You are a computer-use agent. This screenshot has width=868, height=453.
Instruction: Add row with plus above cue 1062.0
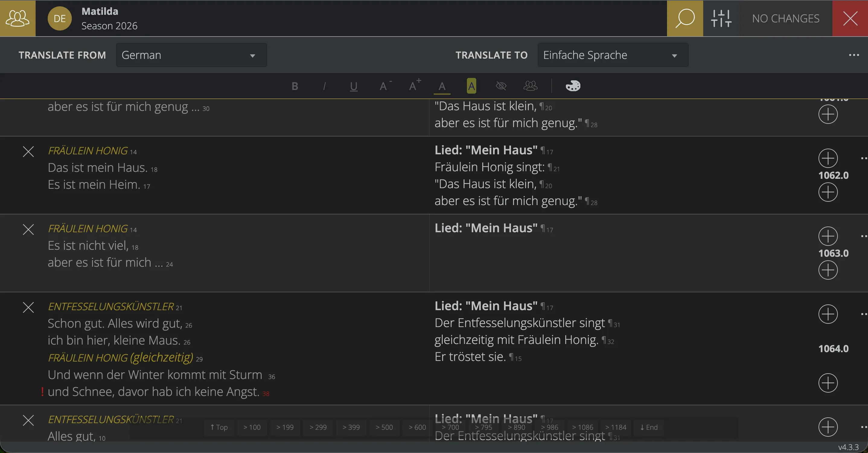click(828, 158)
